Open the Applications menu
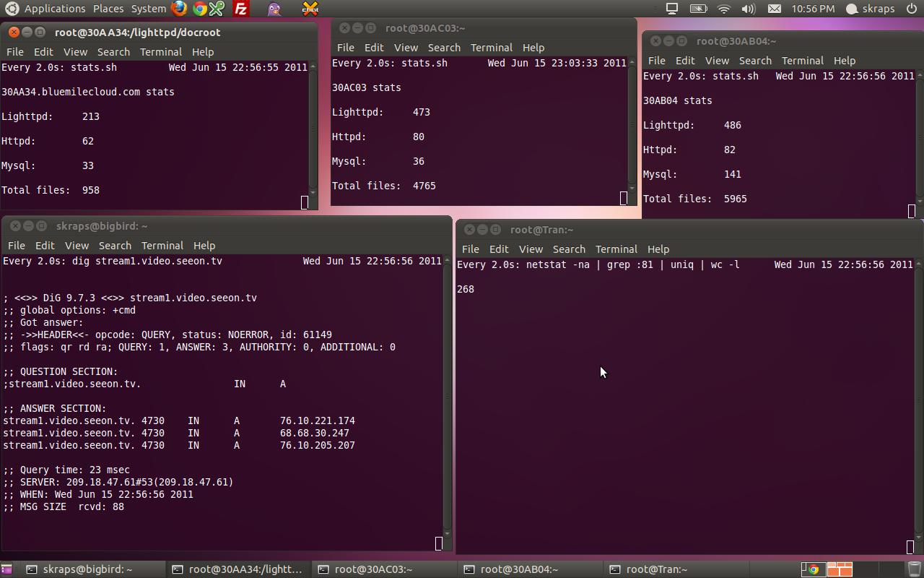The width and height of the screenshot is (924, 578). (x=55, y=9)
